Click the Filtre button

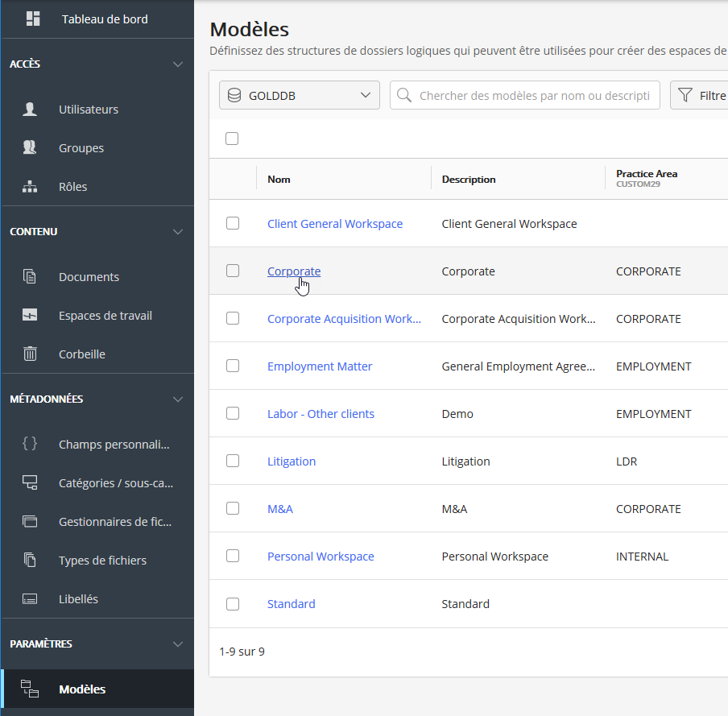pos(701,95)
